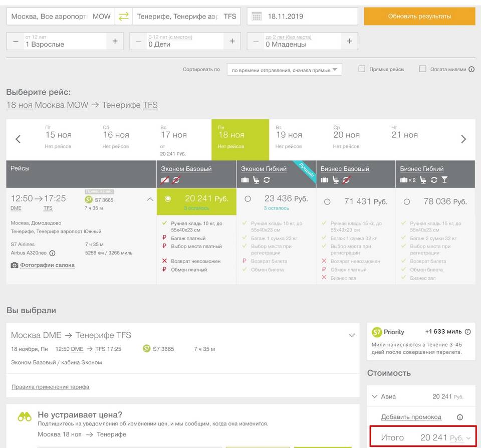Enable the Прямые рейсы checkbox
Viewport: 481px width, 448px height.
[x=362, y=69]
